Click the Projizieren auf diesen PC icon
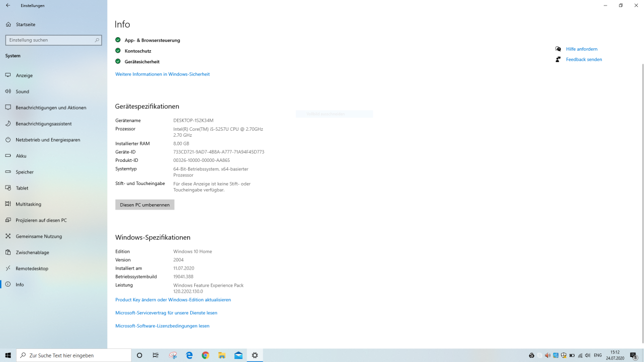Viewport: 644px width, 362px height. [8, 220]
